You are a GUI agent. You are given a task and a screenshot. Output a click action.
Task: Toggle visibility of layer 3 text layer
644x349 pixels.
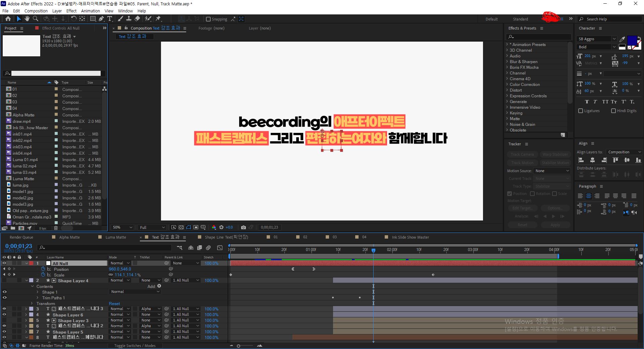(4, 309)
